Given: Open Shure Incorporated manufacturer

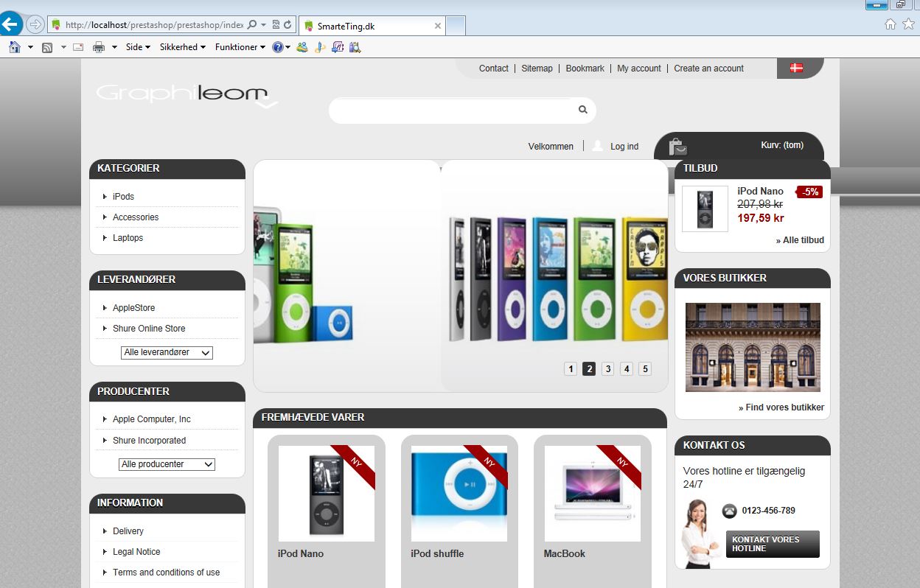Looking at the screenshot, I should coord(149,441).
